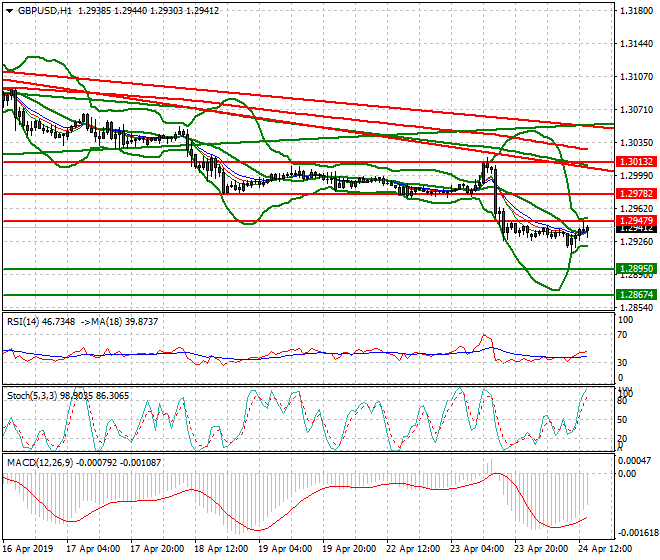Image resolution: width=660 pixels, height=560 pixels.
Task: Click the 23 Apr 20:00 time label
Action: click(x=541, y=549)
